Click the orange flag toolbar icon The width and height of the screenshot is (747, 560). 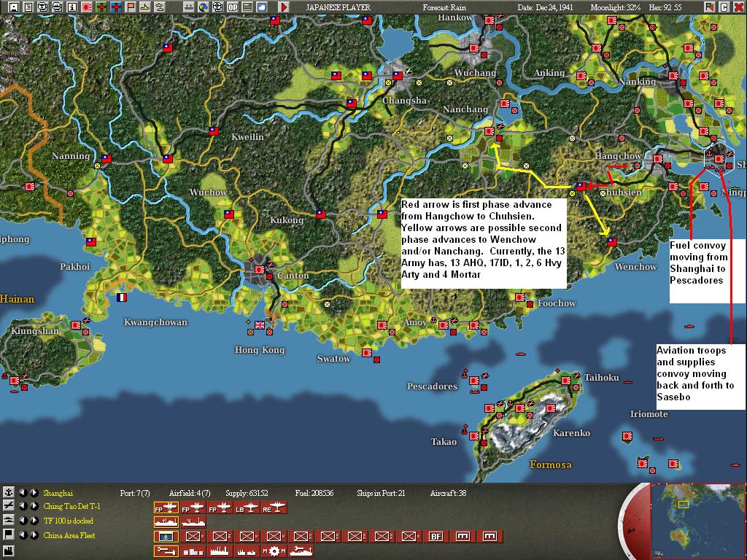[x=130, y=7]
